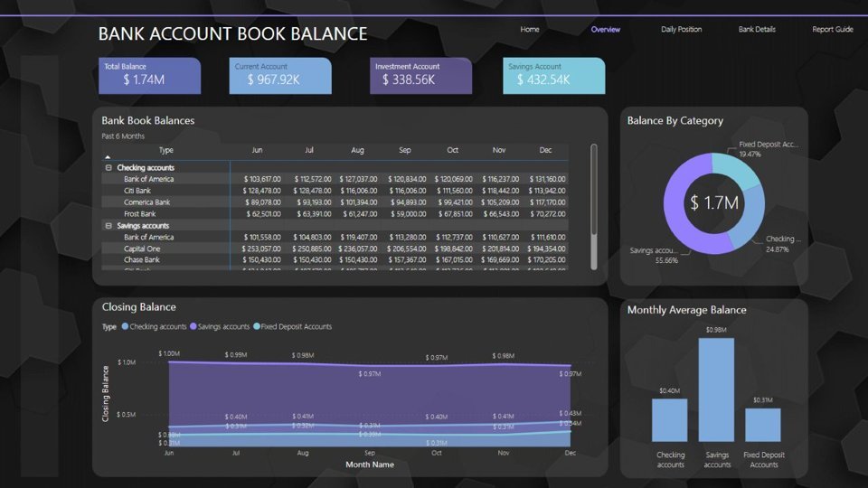The width and height of the screenshot is (868, 488).
Task: Open the Report Guide tab
Action: tap(833, 29)
